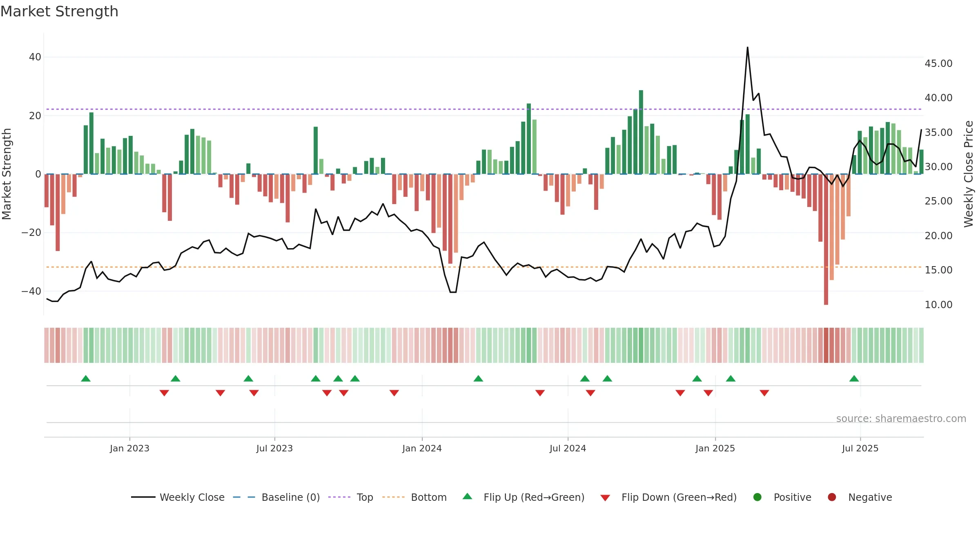
Task: Toggle the Negative legend label
Action: coord(870,497)
